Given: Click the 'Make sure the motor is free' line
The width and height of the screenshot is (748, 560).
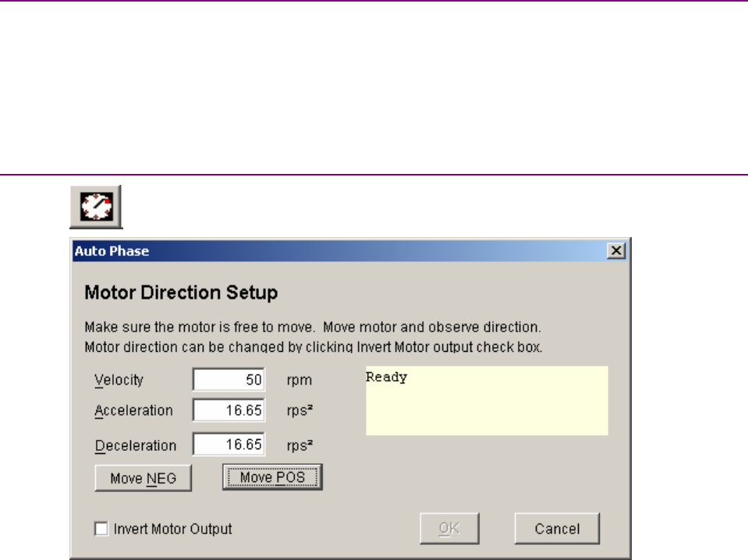Looking at the screenshot, I should pyautogui.click(x=313, y=328).
